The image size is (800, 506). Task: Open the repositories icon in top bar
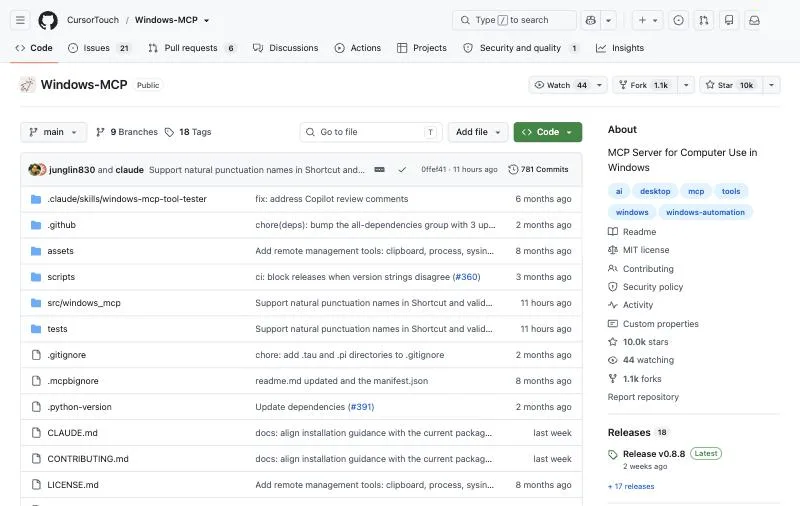click(729, 20)
